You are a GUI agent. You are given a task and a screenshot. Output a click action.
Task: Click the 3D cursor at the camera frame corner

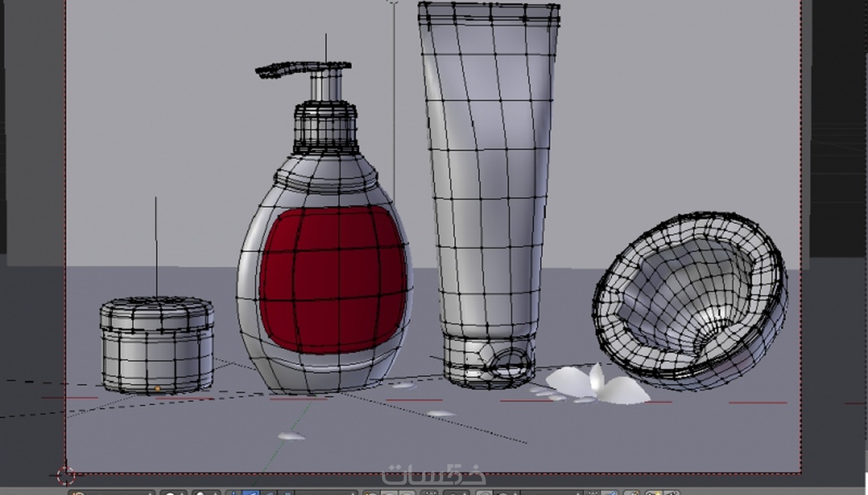pyautogui.click(x=65, y=475)
